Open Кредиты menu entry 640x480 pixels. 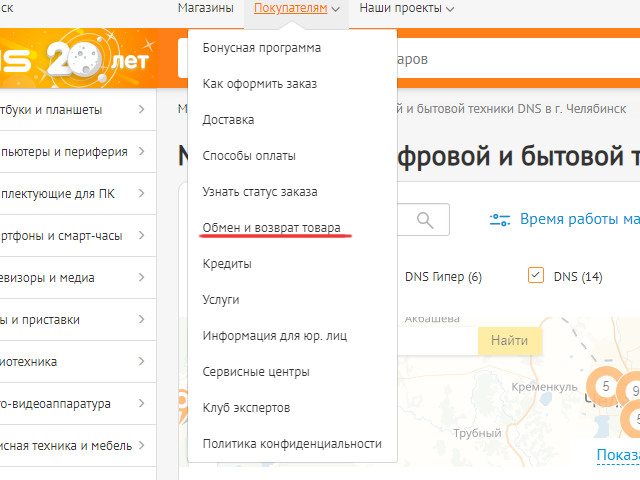227,264
